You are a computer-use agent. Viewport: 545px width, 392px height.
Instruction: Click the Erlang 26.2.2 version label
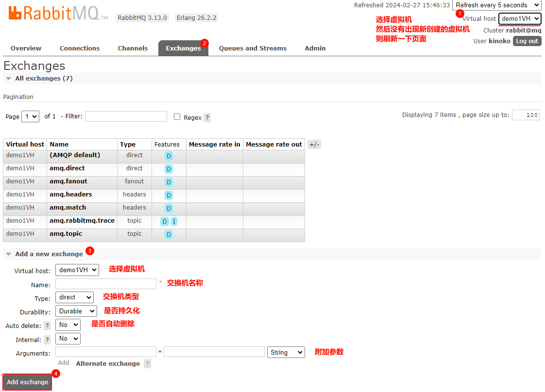tap(196, 17)
